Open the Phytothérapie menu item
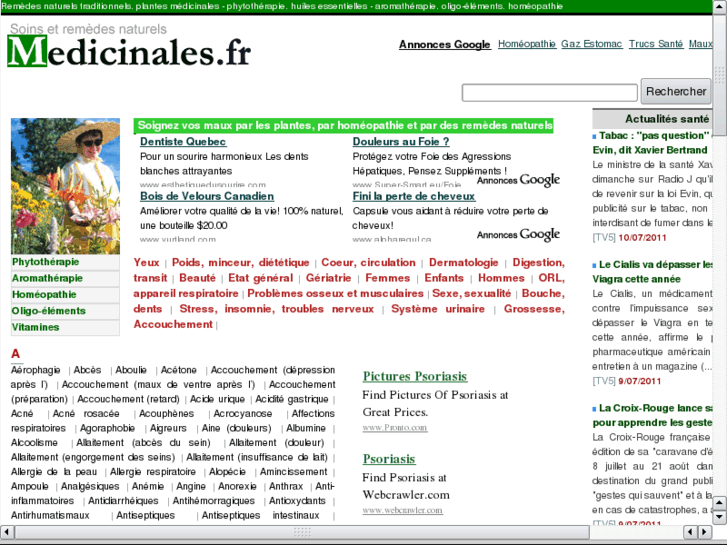727x545 pixels. [x=45, y=262]
